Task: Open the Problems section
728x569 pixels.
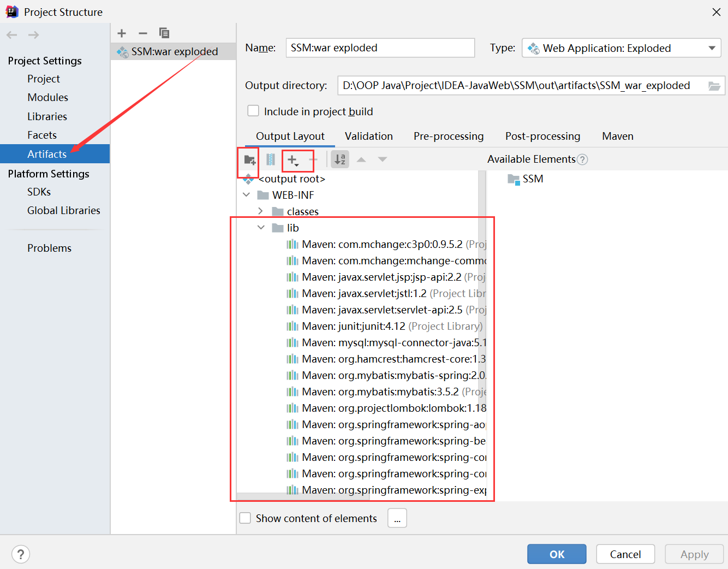Action: (50, 248)
